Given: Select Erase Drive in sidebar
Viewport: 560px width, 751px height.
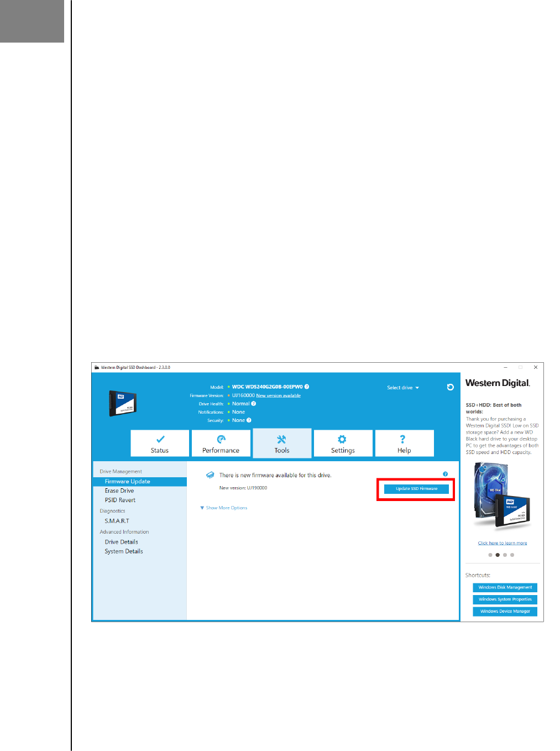Looking at the screenshot, I should pos(119,491).
